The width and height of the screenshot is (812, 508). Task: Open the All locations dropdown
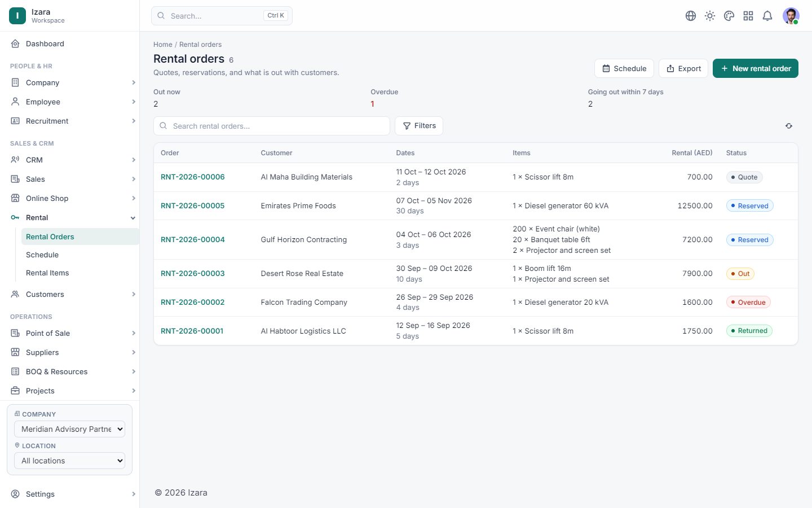[69, 461]
